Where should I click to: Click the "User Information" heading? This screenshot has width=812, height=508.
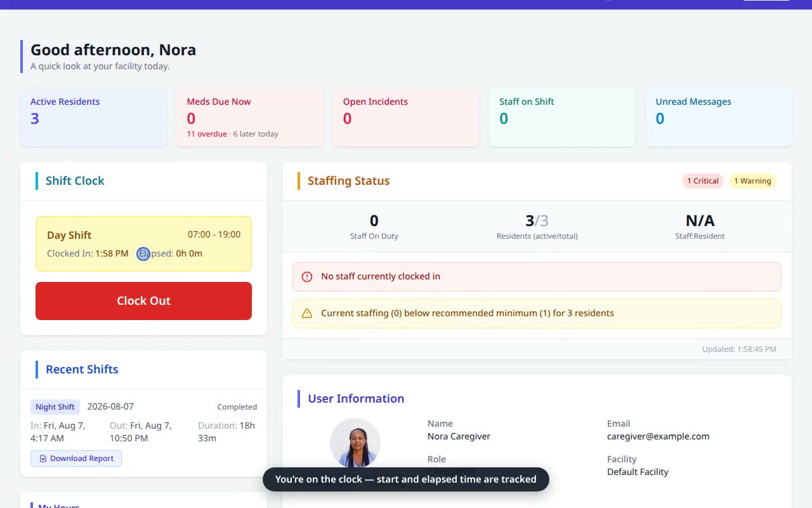(x=356, y=399)
